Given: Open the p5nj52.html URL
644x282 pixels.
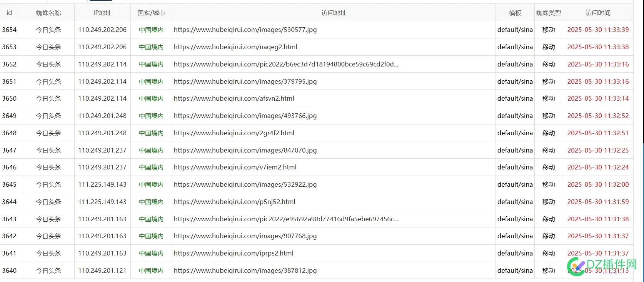Looking at the screenshot, I should click(x=235, y=202).
